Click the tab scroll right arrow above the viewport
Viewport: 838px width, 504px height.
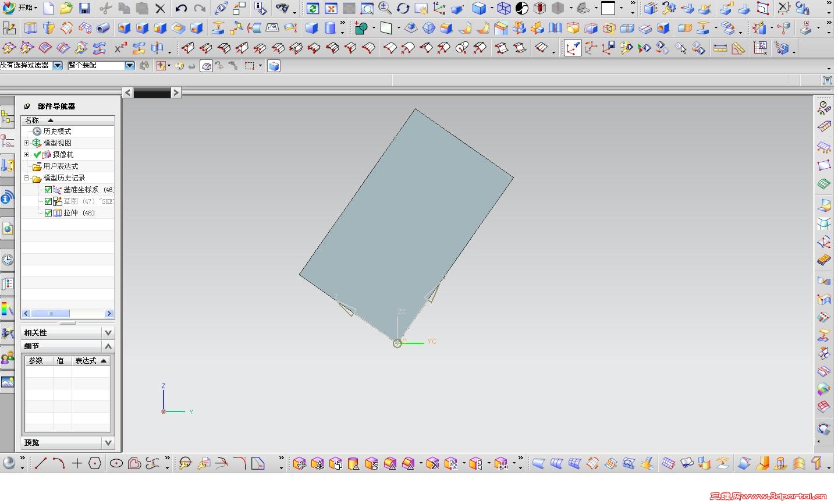pos(176,92)
